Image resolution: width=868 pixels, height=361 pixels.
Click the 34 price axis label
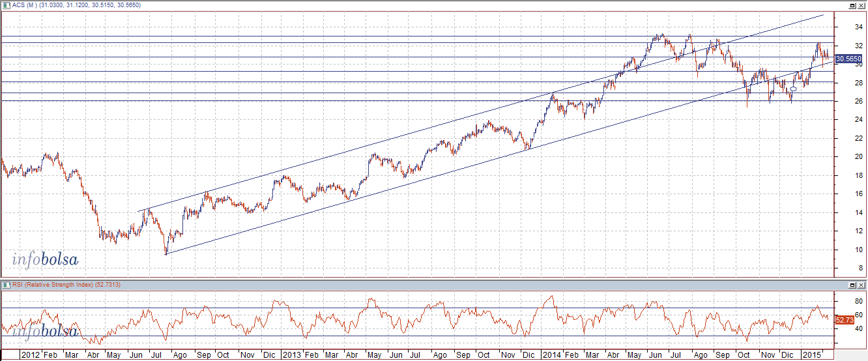858,27
